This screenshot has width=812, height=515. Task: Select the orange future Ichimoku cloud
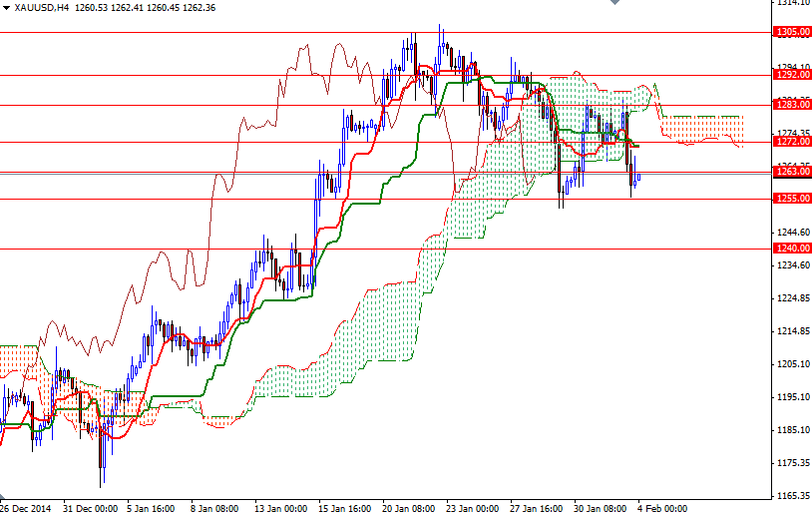pos(702,129)
